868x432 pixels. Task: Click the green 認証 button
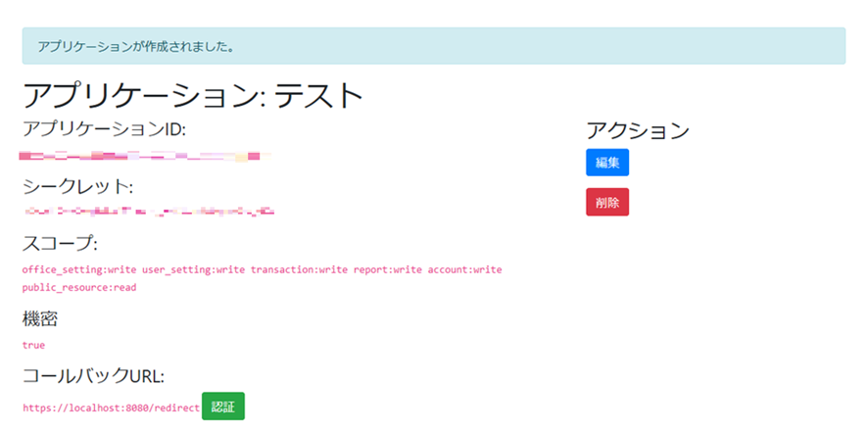tap(222, 407)
